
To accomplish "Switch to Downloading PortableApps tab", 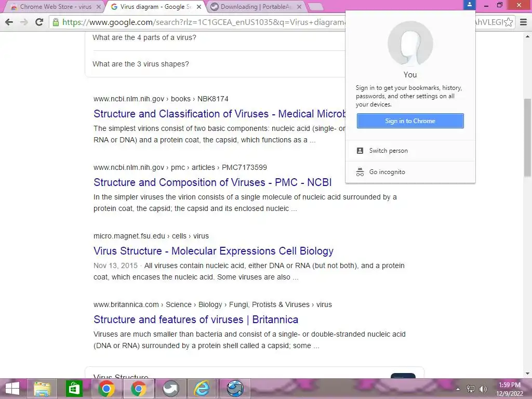I will tap(256, 7).
